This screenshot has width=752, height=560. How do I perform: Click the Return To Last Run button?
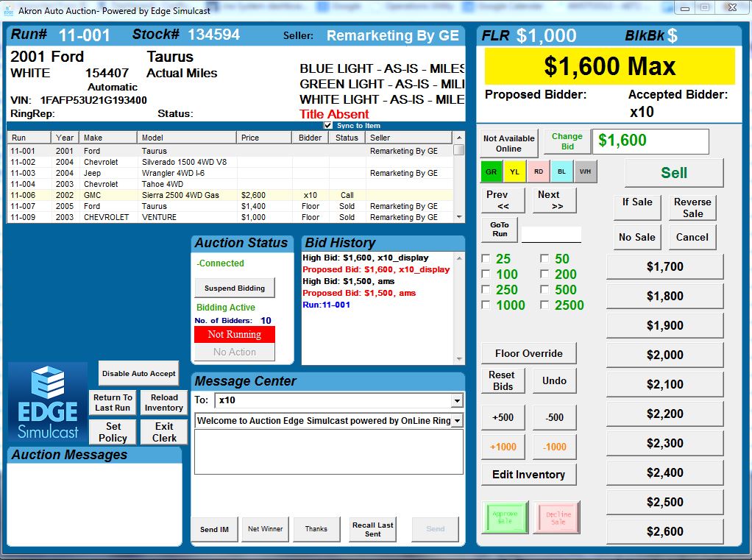tap(113, 403)
